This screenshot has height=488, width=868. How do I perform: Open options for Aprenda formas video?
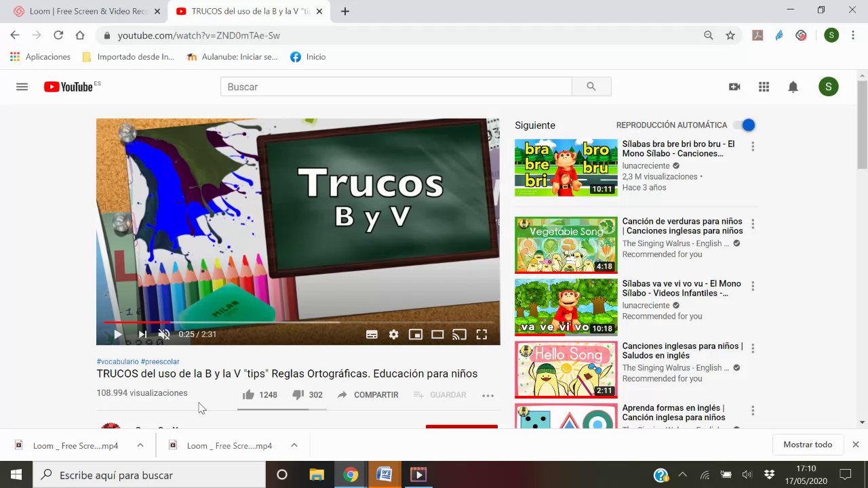pos(753,411)
